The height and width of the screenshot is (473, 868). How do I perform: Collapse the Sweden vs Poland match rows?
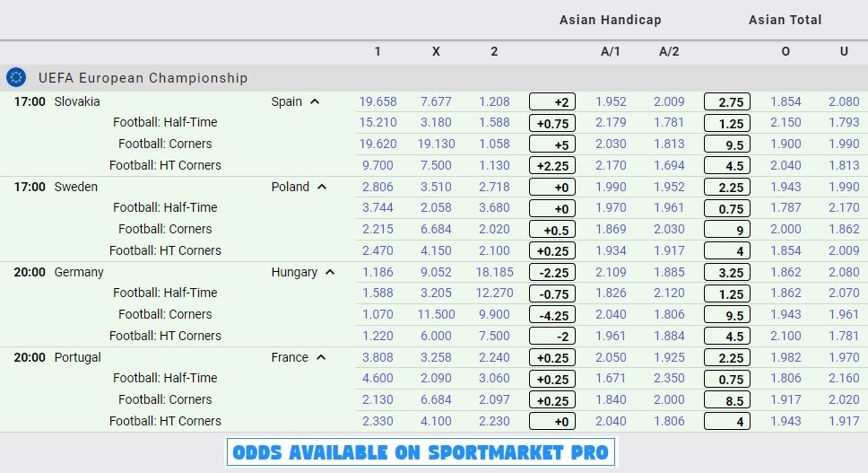click(x=322, y=187)
